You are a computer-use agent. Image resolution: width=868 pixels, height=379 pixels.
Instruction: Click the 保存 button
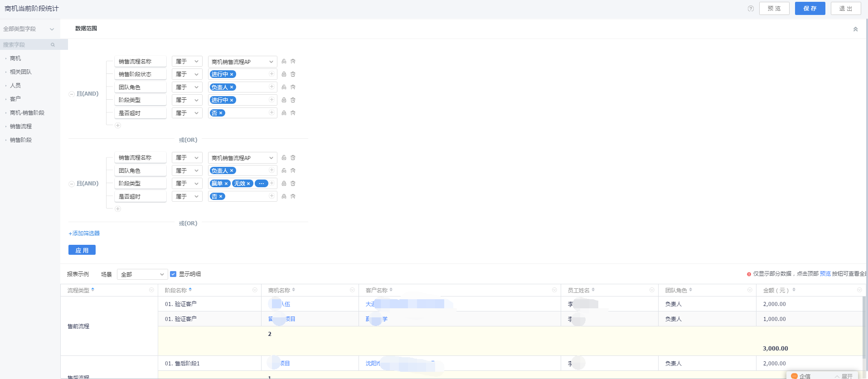(810, 9)
